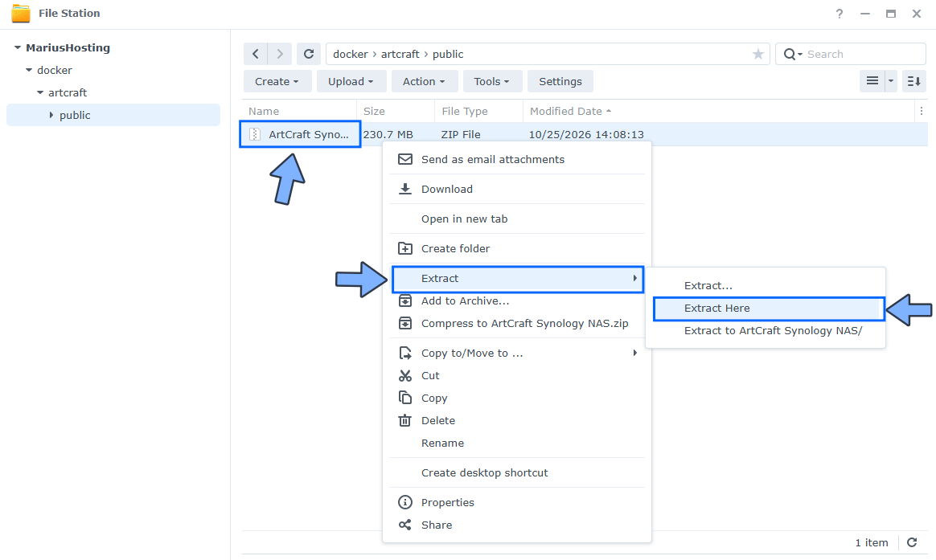The image size is (936, 560).
Task: Expand the public folder in tree
Action: coord(51,115)
